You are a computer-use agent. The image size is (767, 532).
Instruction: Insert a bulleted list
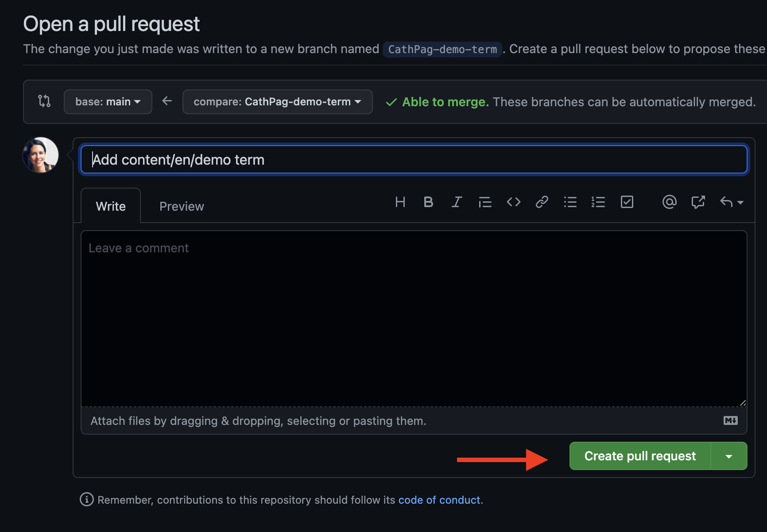pos(570,202)
